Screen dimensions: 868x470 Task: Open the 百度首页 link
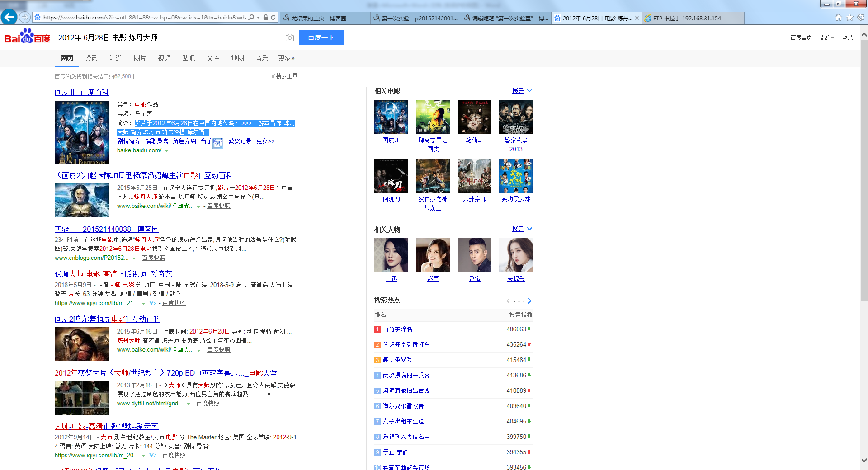801,38
